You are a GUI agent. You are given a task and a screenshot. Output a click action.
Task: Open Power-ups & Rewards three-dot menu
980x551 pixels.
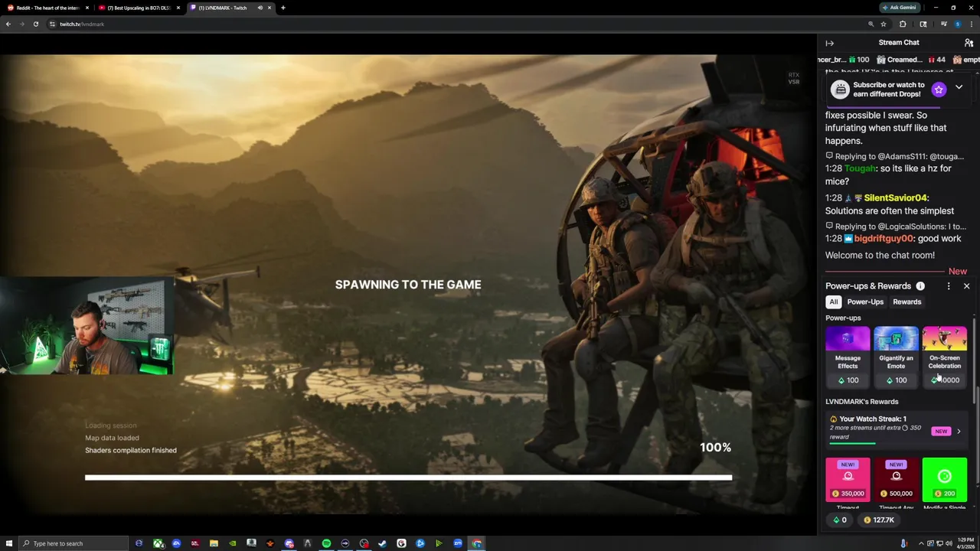pos(949,286)
